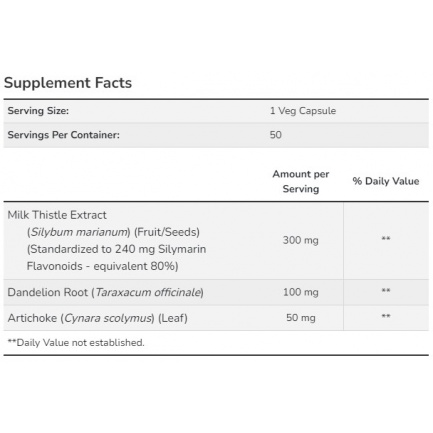Click Artichoke daily value asterisks
This screenshot has height=433, width=433.
coord(386,316)
